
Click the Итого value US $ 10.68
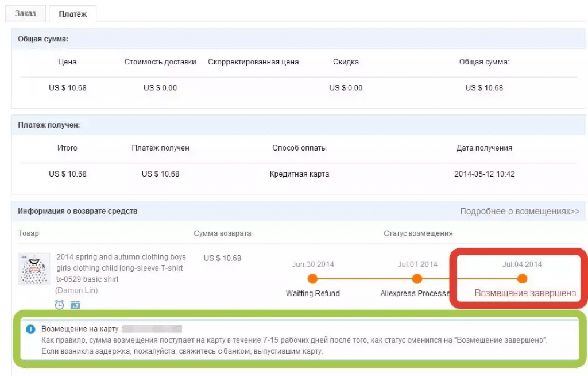[x=68, y=174]
